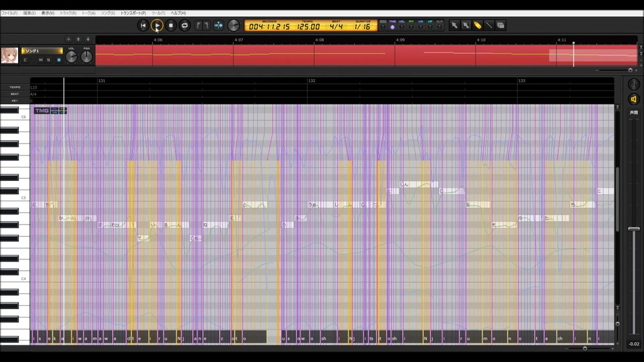Solo the song track with S button
Screen dimensions: 644x362
(48, 60)
